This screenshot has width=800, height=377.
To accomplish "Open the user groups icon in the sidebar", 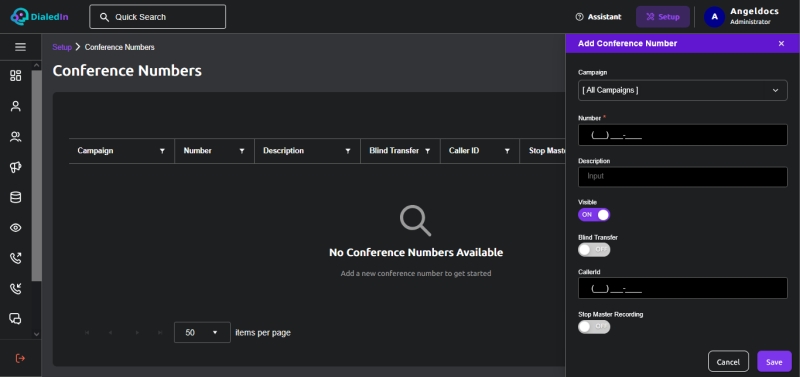I will [x=16, y=137].
